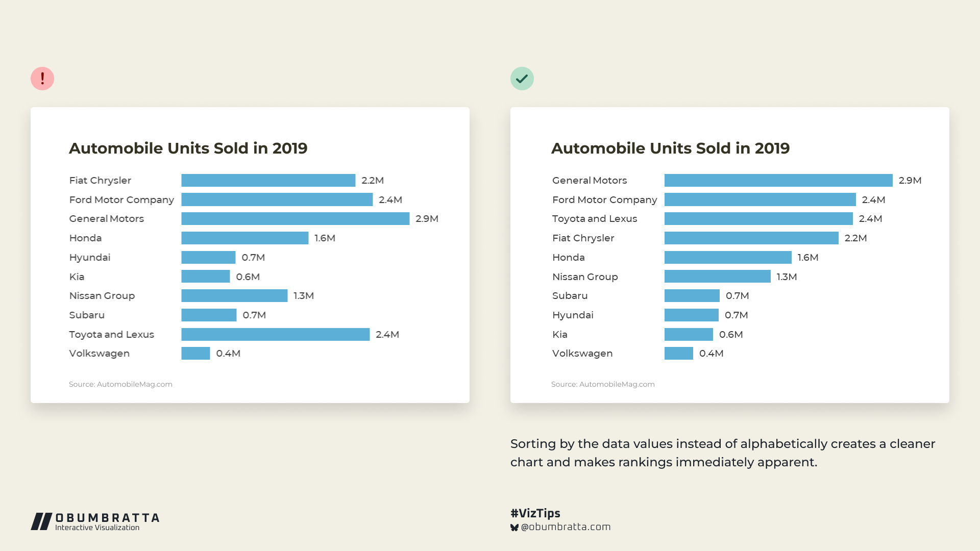Click the butterfly icon beside the handle

514,528
